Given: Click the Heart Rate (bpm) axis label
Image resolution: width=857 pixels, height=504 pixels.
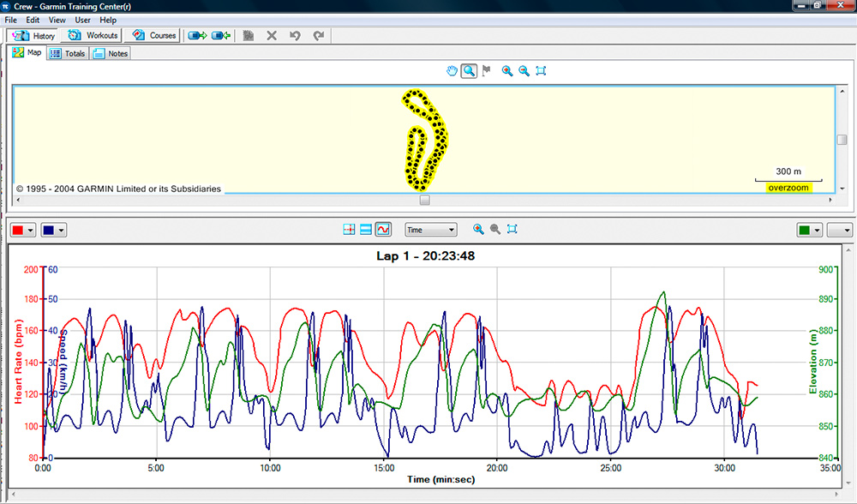Looking at the screenshot, I should coord(18,362).
